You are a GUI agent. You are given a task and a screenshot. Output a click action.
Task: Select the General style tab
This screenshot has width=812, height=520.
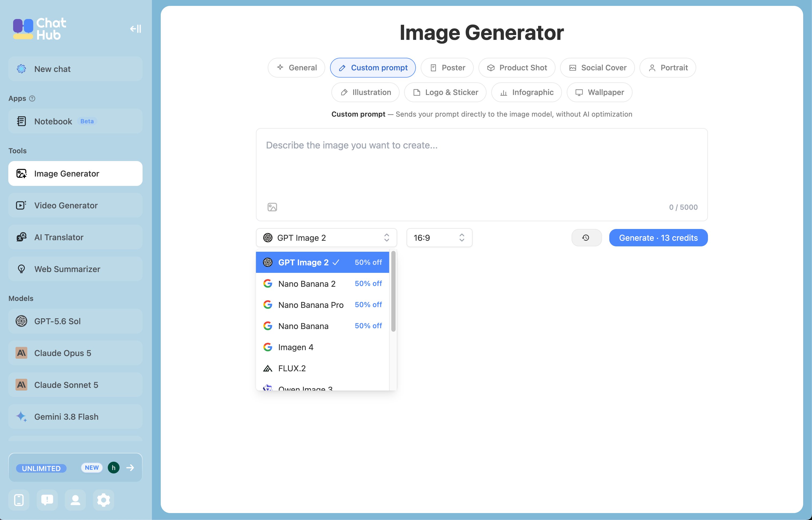296,68
